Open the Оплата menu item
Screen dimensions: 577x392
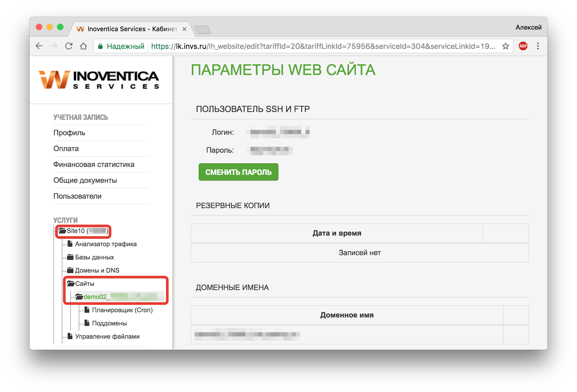pos(66,148)
